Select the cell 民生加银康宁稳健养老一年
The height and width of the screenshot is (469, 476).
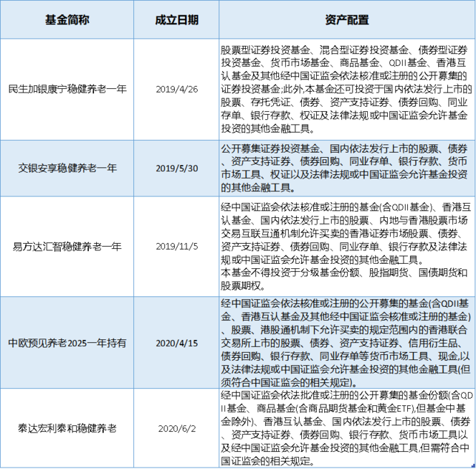tap(67, 90)
